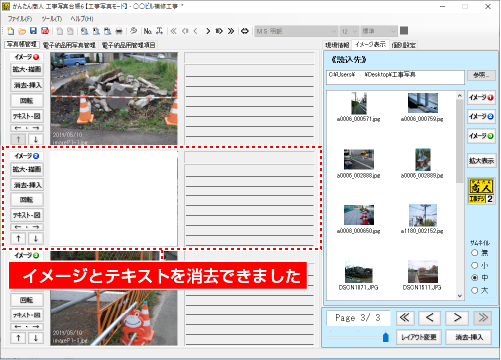Switch to the 個別設定 tab
The width and height of the screenshot is (501, 360).
click(404, 45)
